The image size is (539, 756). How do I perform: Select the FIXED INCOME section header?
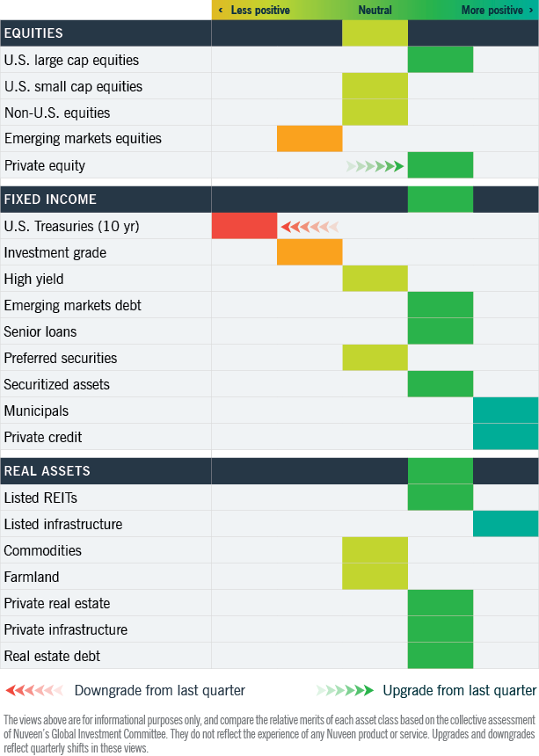[50, 200]
